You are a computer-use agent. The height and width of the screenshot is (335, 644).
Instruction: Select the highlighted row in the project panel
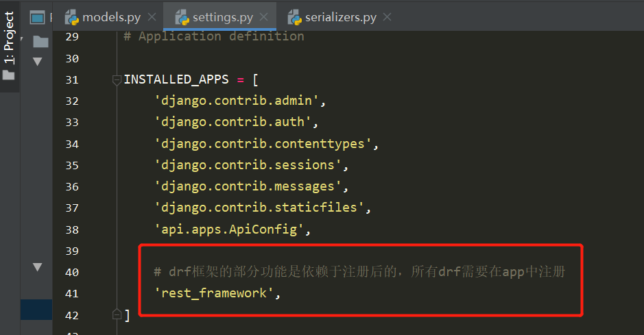(x=36, y=310)
